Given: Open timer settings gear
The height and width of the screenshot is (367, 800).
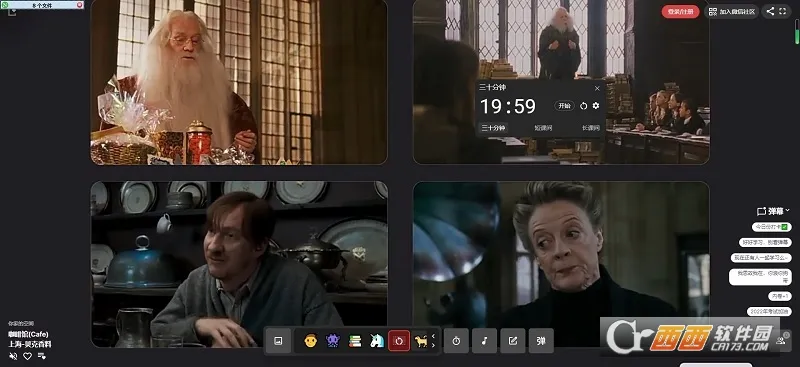Looking at the screenshot, I should [596, 106].
